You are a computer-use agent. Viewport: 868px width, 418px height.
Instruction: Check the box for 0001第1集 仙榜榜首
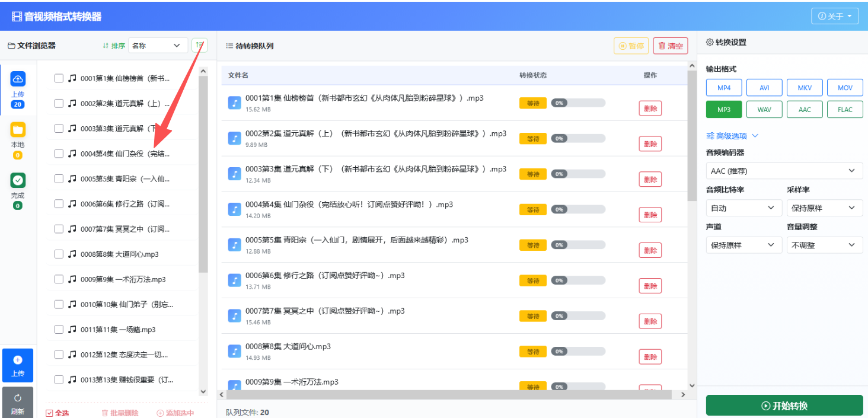click(59, 78)
